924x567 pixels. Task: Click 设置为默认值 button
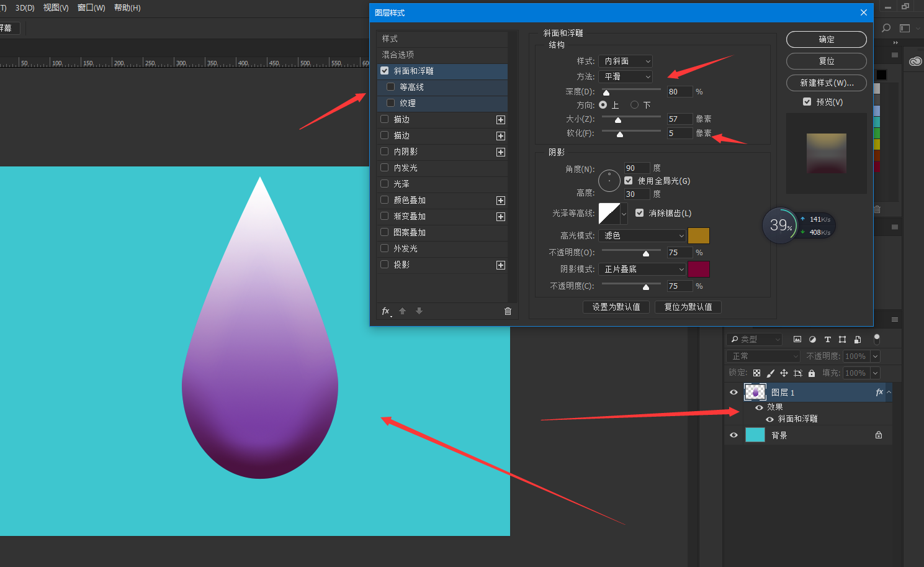pyautogui.click(x=616, y=307)
